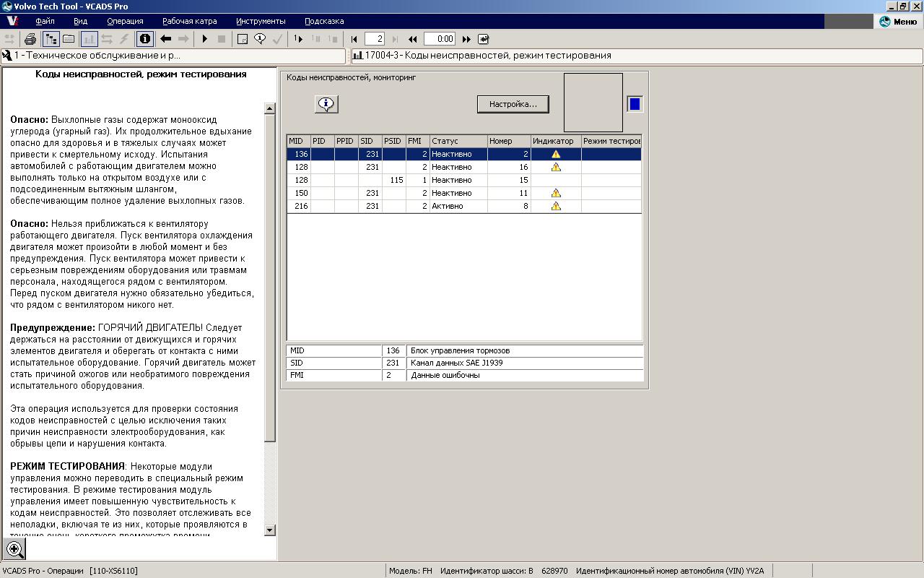Click the Volvo Tech Tool title bar icon
The height and width of the screenshot is (578, 924).
(6, 6)
